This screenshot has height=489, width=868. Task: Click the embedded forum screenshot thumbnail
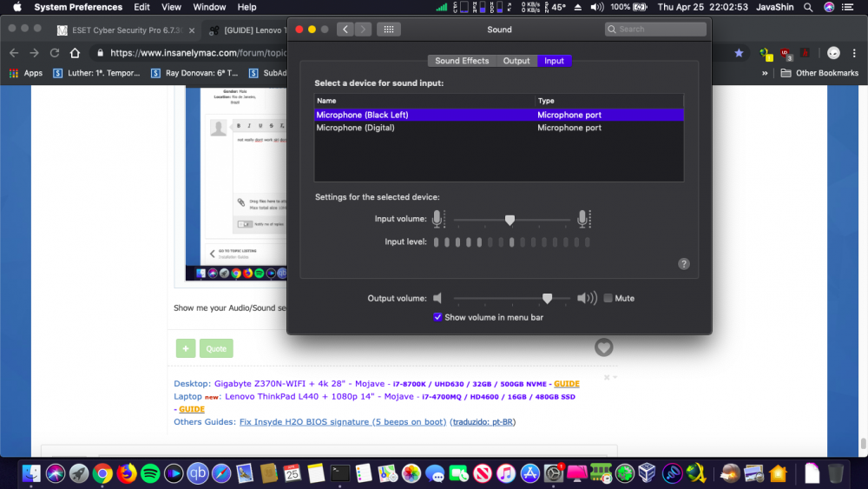pyautogui.click(x=236, y=183)
